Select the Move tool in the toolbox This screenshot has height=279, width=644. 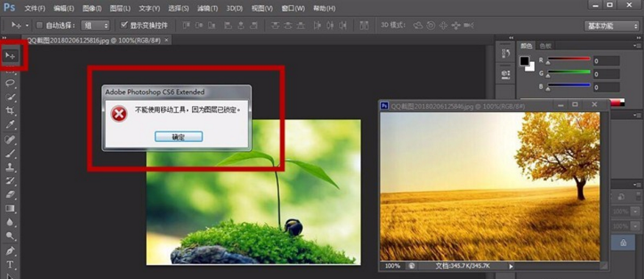point(10,55)
